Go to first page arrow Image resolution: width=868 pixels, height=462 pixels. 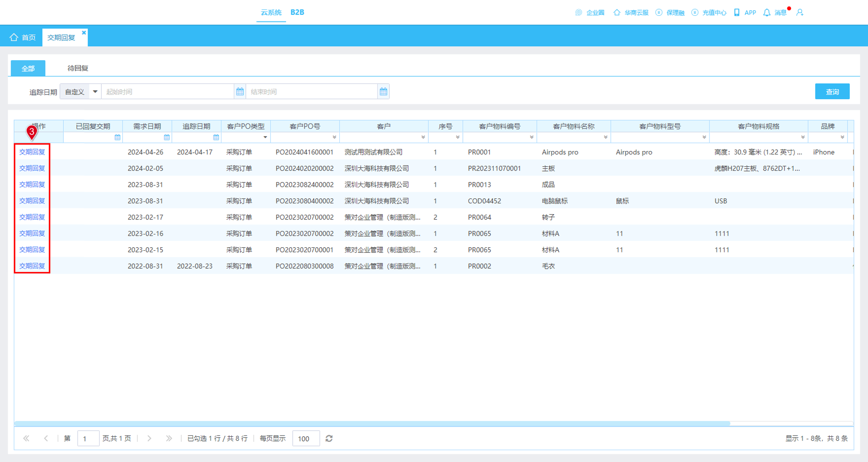coord(26,438)
